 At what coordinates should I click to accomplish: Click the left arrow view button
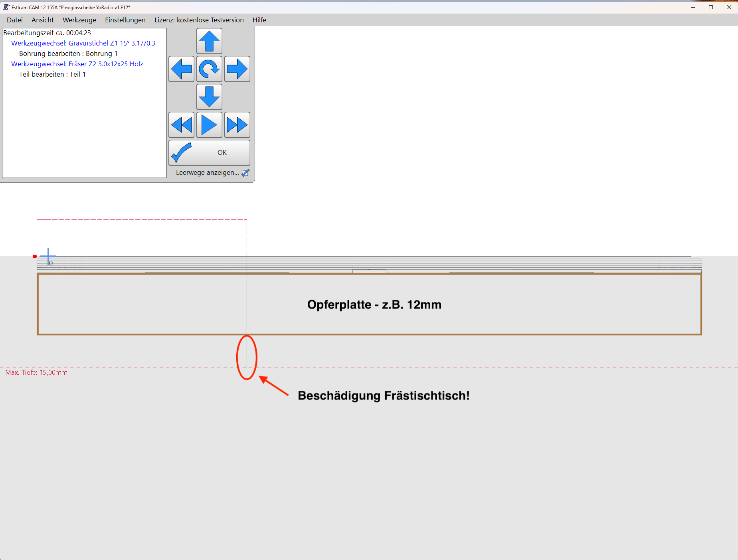click(181, 69)
